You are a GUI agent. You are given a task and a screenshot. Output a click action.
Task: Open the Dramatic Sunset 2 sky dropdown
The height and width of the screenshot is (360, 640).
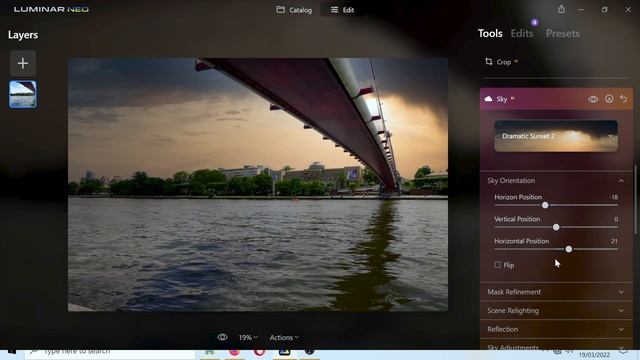coord(556,136)
